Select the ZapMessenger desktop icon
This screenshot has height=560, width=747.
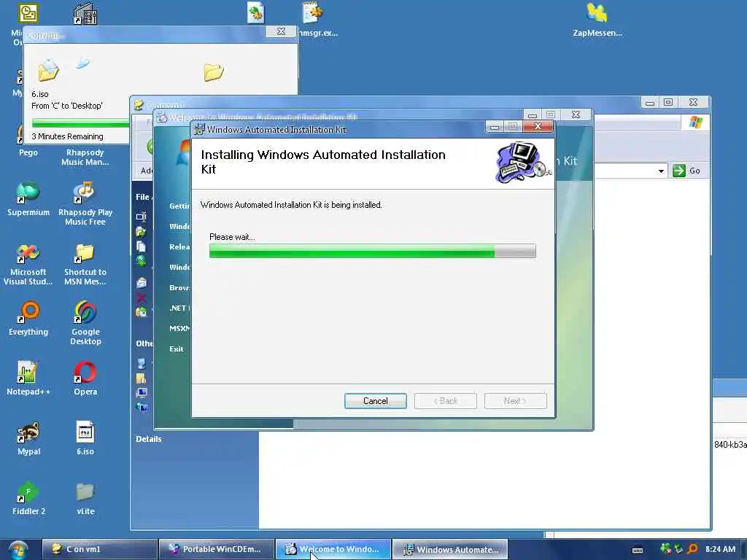(597, 20)
